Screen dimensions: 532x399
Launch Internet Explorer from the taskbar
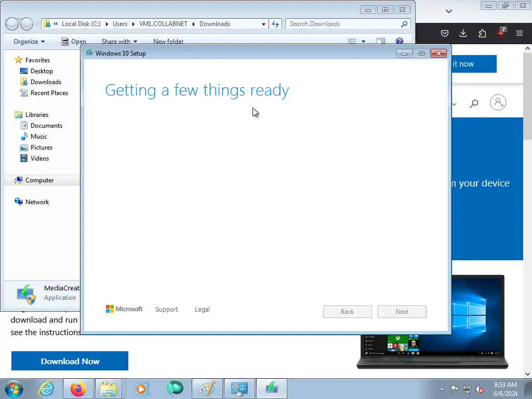(x=46, y=389)
